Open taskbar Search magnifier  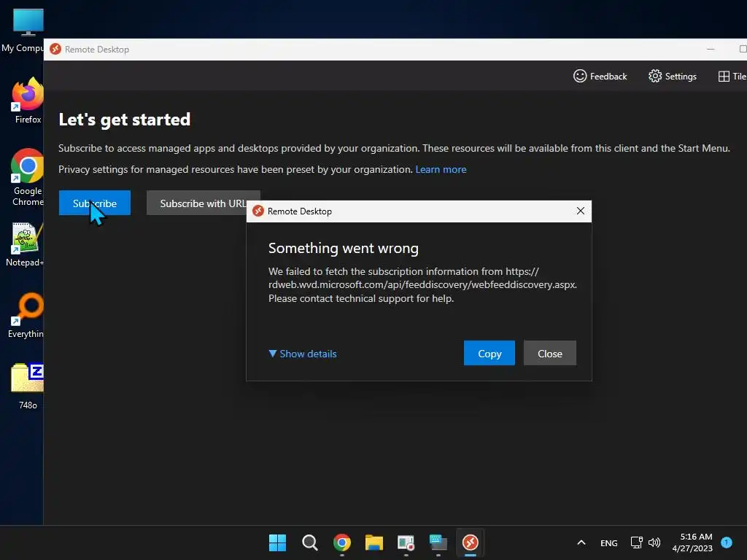[x=309, y=542]
